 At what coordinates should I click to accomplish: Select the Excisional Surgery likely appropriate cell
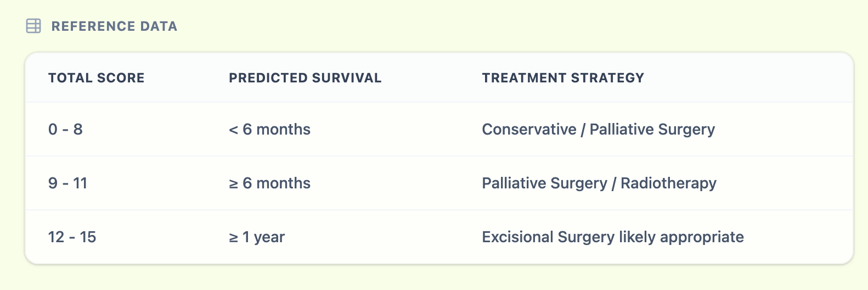(613, 237)
